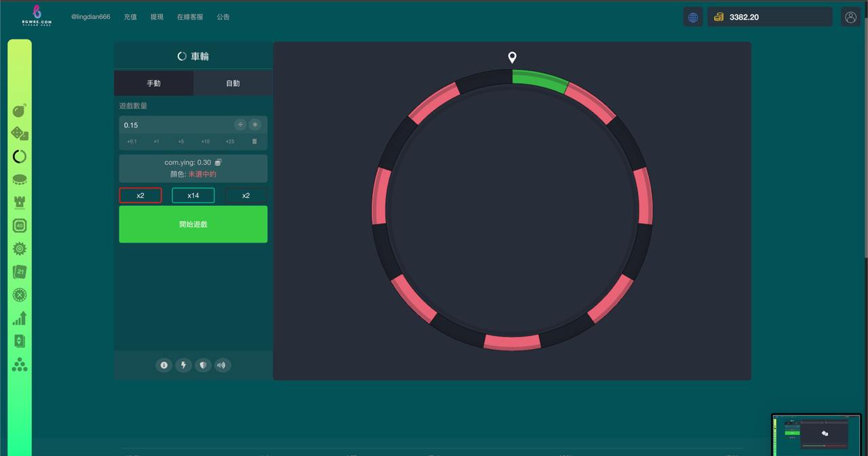Open the 在線客服 link
Image resolution: width=868 pixels, height=456 pixels.
[x=190, y=17]
